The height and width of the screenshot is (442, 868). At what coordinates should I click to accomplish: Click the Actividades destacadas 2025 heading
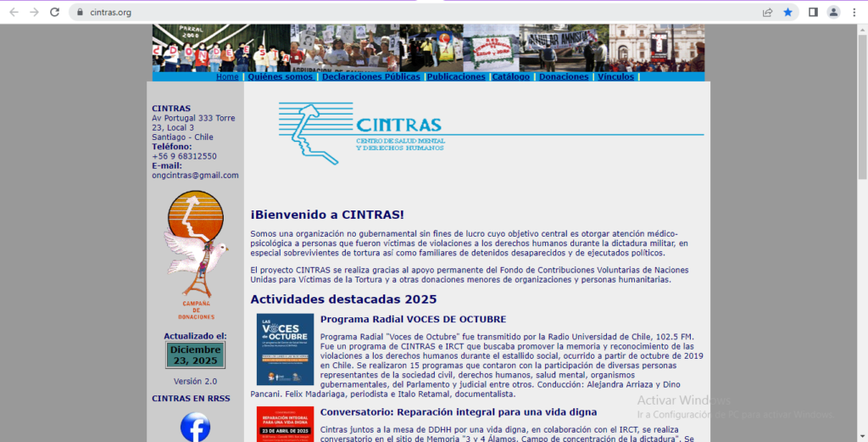343,299
